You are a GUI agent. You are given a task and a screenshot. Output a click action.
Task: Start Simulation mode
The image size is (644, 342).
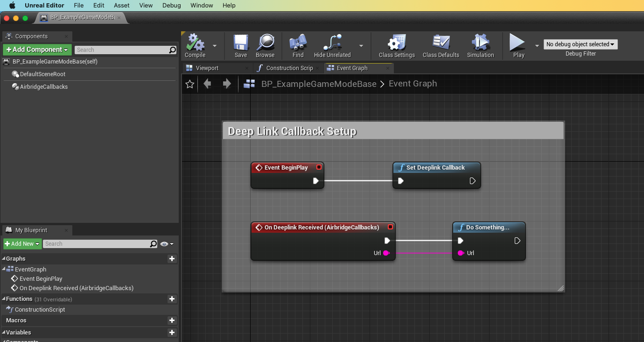[x=480, y=46]
